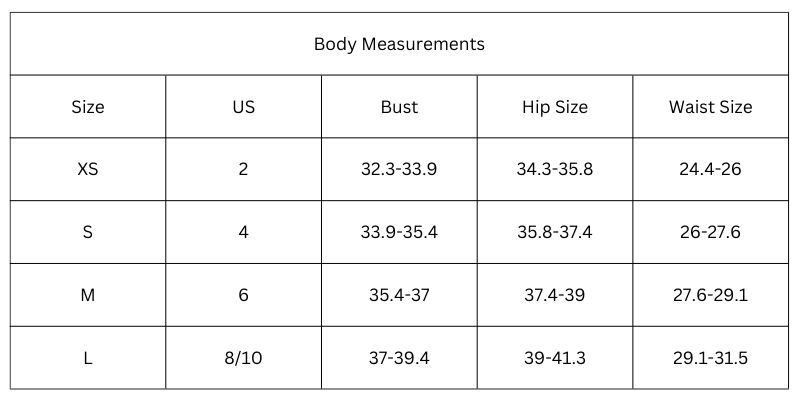Viewport: 800px width, 400px height.
Task: Click the M size cell
Action: point(88,295)
